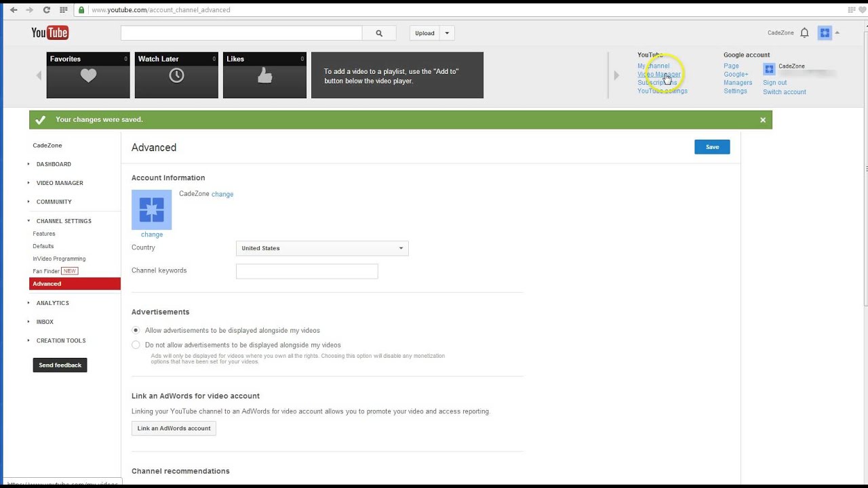Screen dimensions: 868x488
Task: Expand the Dashboard section
Action: 54,164
